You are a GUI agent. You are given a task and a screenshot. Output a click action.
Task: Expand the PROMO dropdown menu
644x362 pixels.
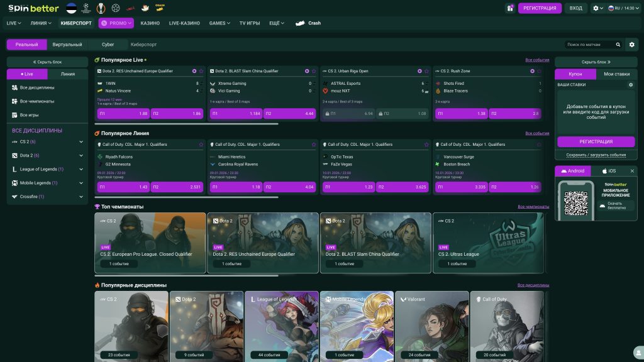pos(116,23)
